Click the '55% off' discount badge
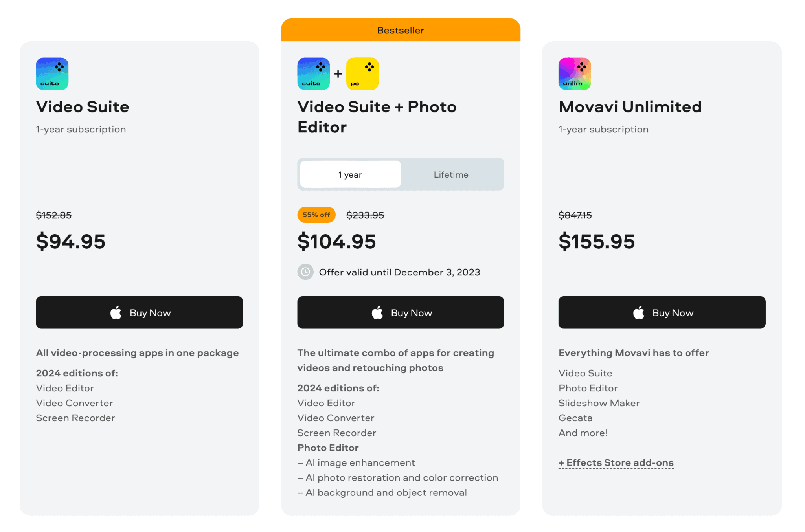 coord(316,215)
